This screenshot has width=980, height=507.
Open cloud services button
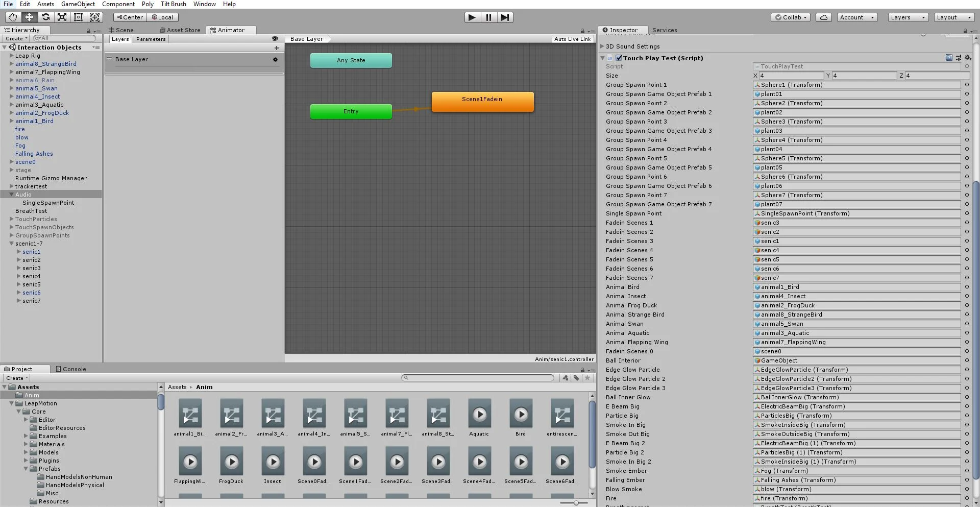pos(823,17)
